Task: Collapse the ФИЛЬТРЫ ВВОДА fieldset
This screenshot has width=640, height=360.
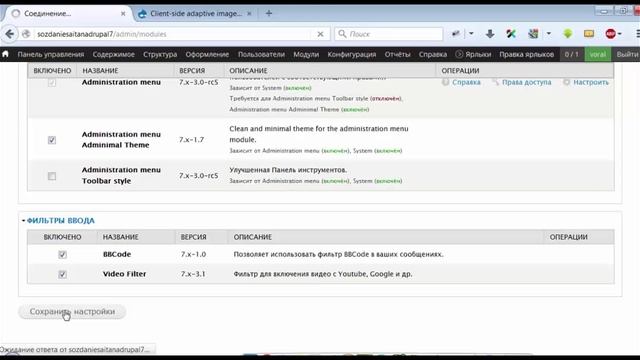Action: [x=61, y=220]
